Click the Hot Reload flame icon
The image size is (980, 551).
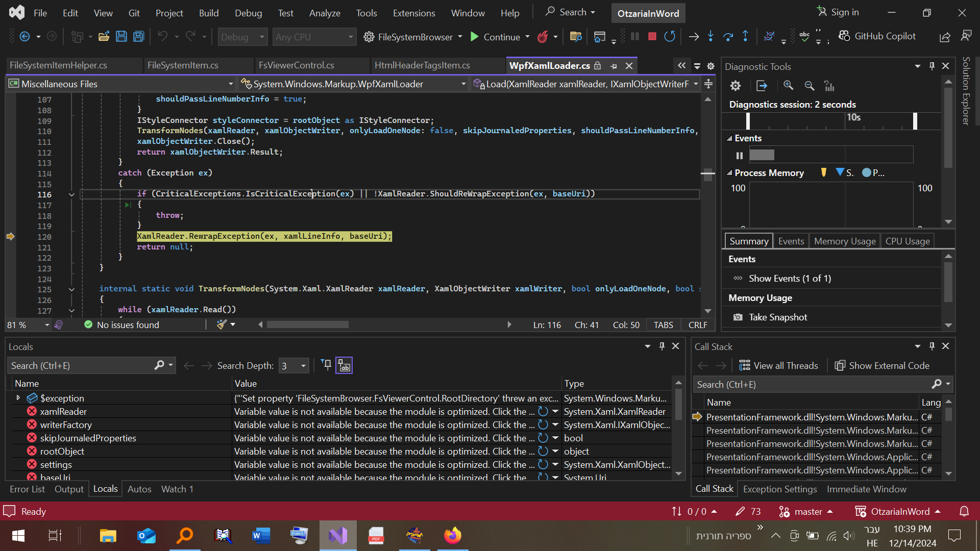click(543, 36)
